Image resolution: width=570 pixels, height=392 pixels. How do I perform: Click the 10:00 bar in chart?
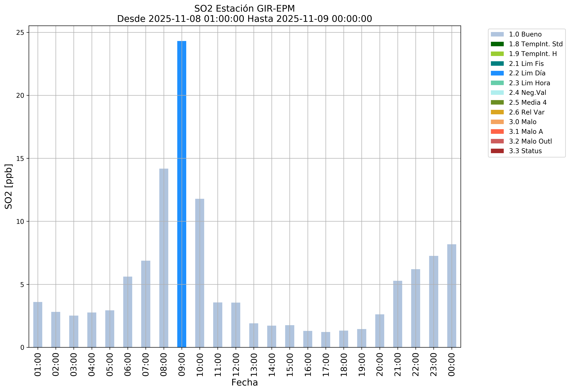point(200,273)
